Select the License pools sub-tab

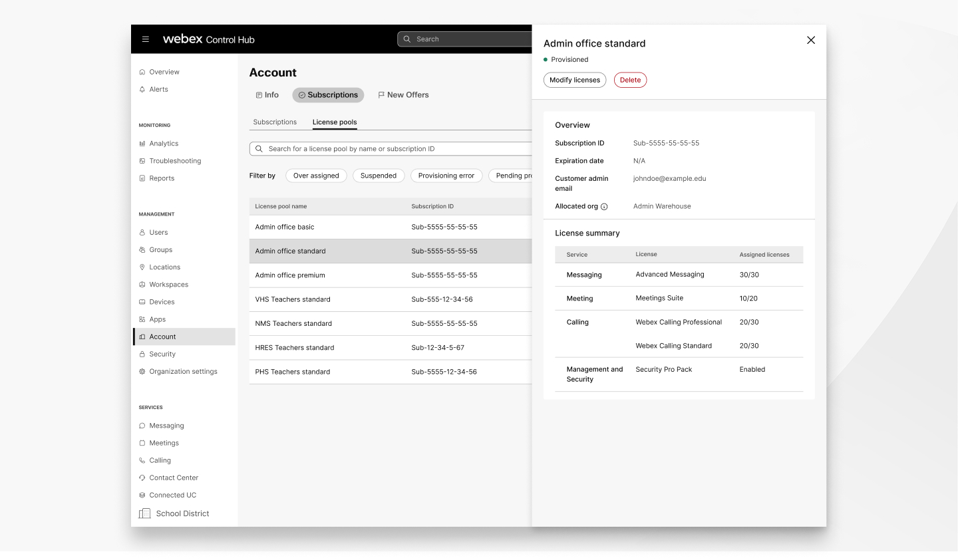click(x=335, y=122)
